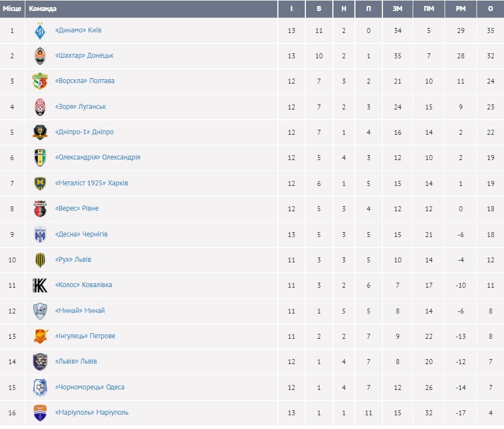Viewport: 504px width, 429px height.
Task: Click the «Місце» column header
Action: [x=12, y=9]
